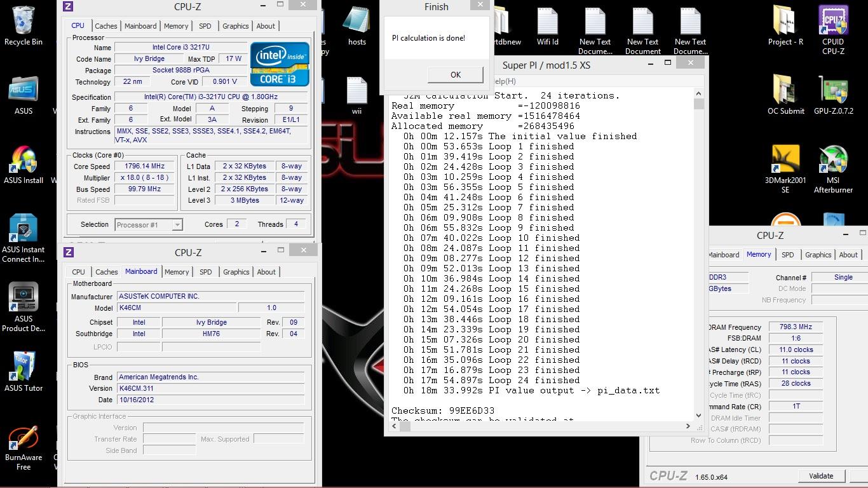Click the Multiplier value field
The image size is (868, 488).
pos(145,178)
